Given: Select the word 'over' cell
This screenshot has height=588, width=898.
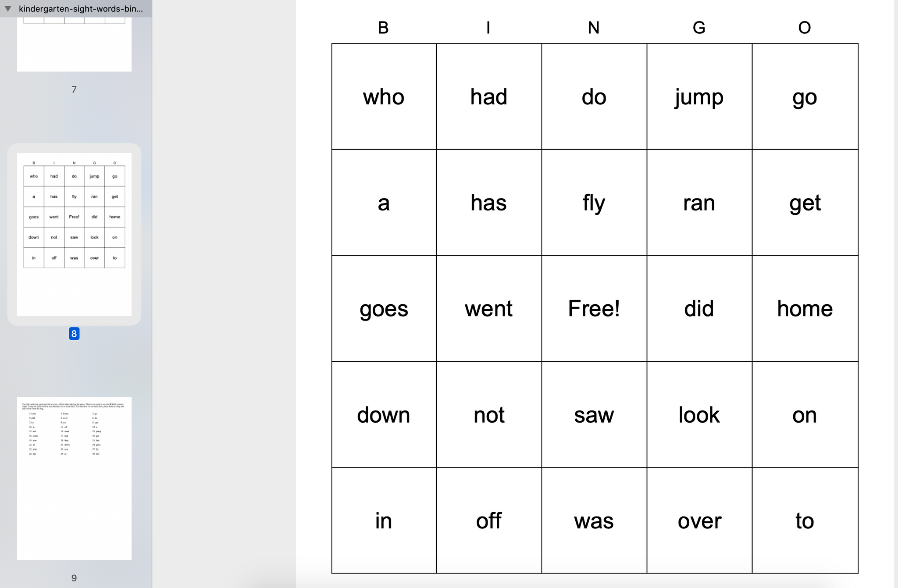Looking at the screenshot, I should [699, 521].
